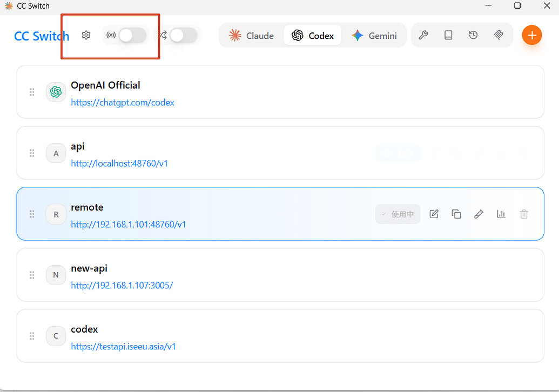
Task: Click the drag handle on the remote card
Action: click(32, 214)
